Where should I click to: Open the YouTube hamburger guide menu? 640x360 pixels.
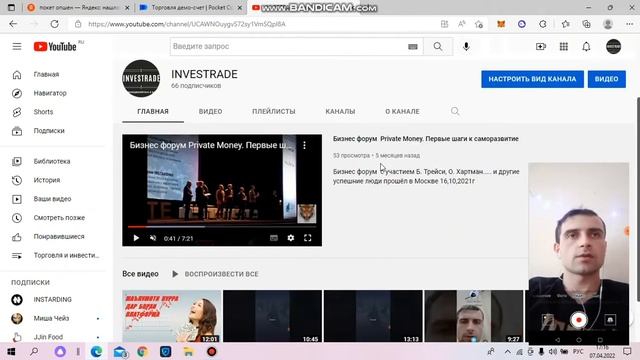17,47
